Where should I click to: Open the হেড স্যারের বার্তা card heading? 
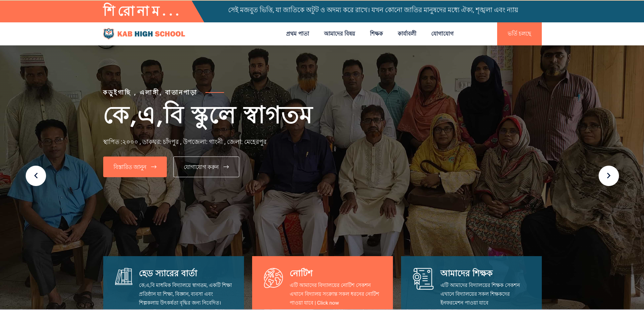click(168, 273)
